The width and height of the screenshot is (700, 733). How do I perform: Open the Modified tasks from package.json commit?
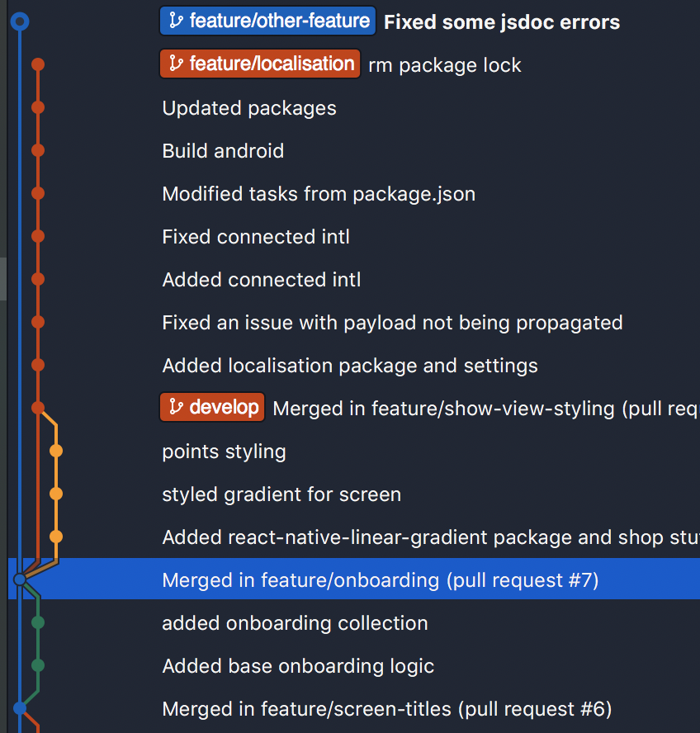[x=319, y=194]
